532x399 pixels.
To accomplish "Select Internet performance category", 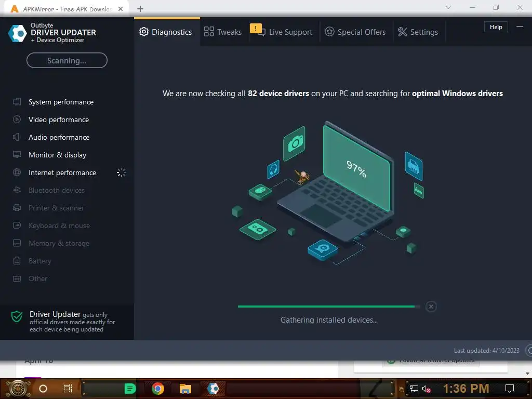I will tap(62, 172).
